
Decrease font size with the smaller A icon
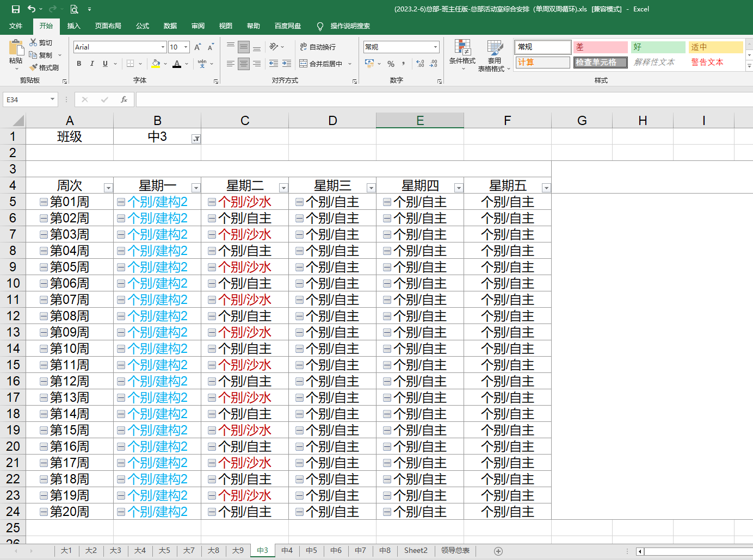click(211, 47)
